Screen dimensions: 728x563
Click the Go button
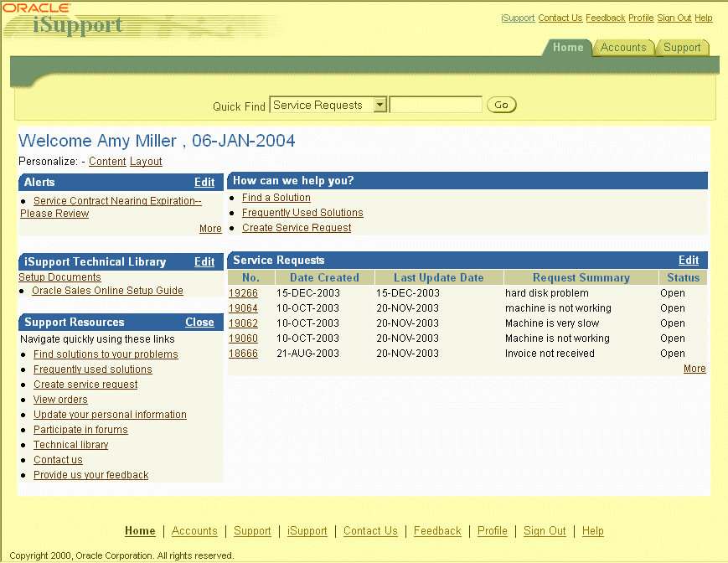click(502, 105)
